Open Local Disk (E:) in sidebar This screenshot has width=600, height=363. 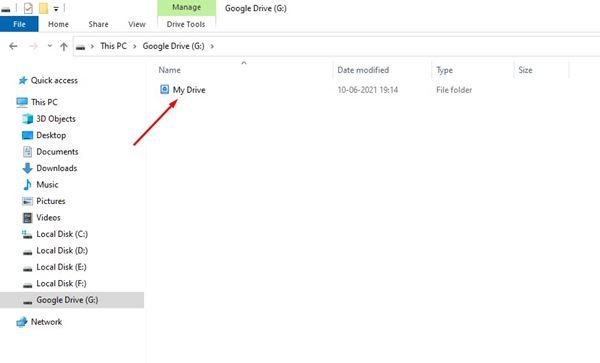(x=61, y=267)
